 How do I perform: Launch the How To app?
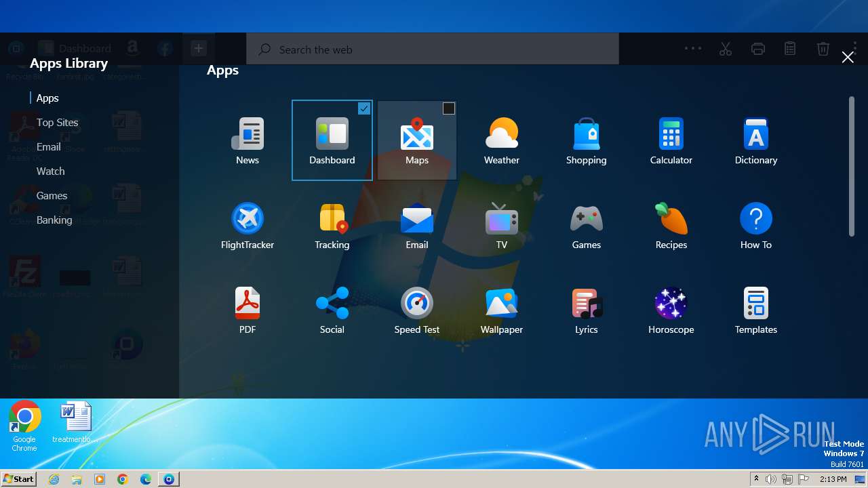tap(756, 226)
